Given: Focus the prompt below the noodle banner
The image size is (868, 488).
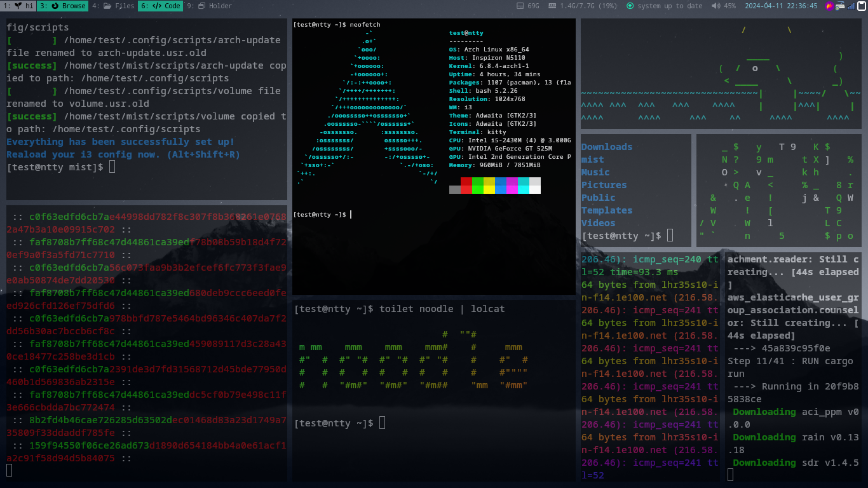Looking at the screenshot, I should (x=340, y=423).
